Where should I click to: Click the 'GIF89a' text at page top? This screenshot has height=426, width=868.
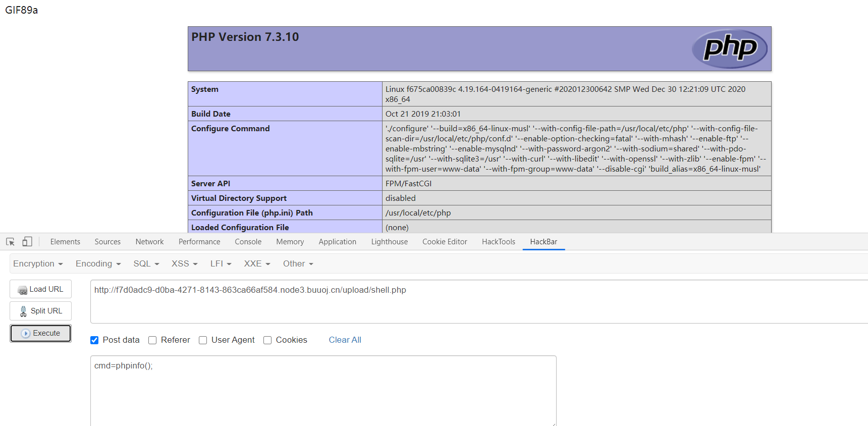[21, 10]
